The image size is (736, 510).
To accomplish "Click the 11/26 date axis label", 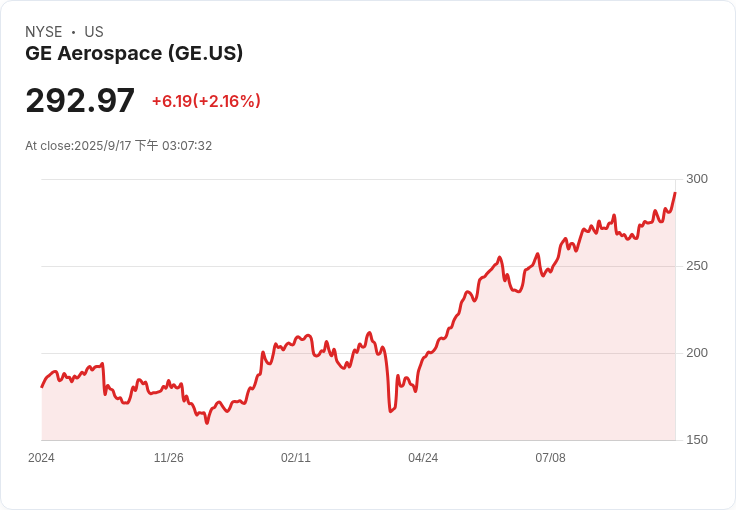I will (x=169, y=457).
